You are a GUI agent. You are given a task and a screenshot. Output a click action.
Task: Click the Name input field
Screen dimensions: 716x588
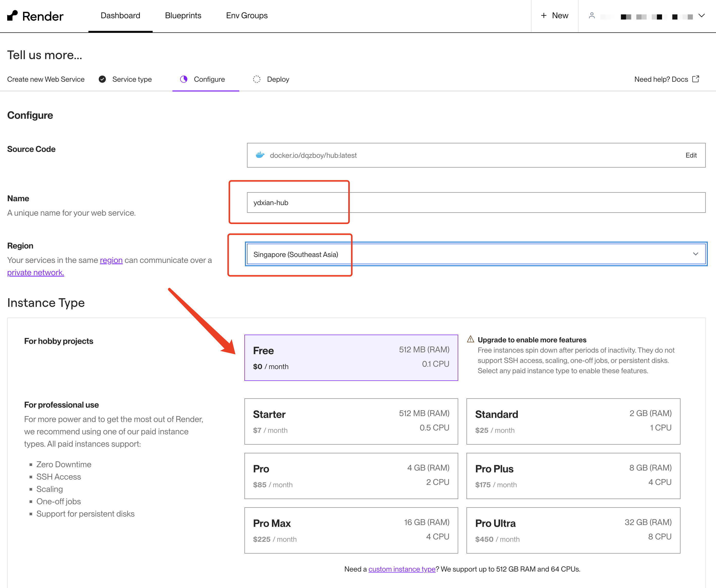click(x=476, y=203)
